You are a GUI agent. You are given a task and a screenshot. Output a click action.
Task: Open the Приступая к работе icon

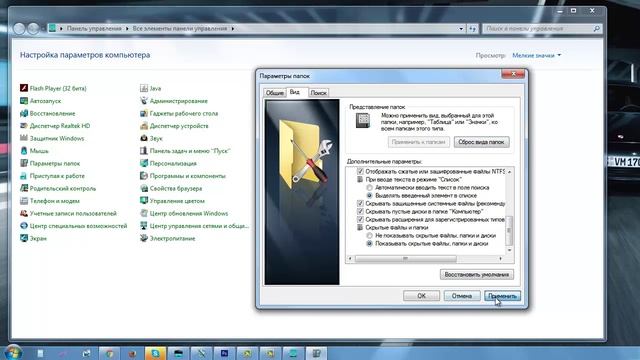click(24, 176)
